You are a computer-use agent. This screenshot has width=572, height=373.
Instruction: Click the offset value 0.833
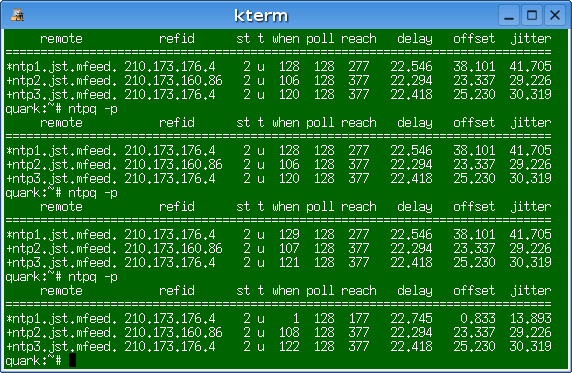click(x=478, y=319)
